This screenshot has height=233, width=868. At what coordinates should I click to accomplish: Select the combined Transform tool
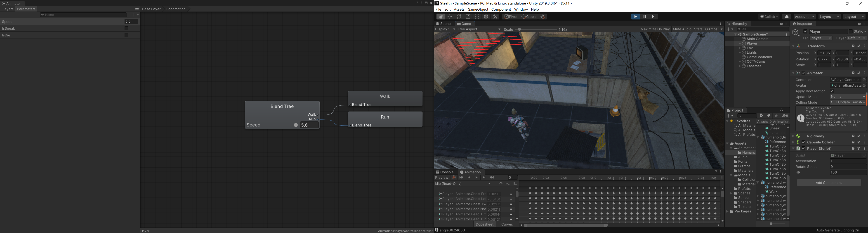pos(486,17)
